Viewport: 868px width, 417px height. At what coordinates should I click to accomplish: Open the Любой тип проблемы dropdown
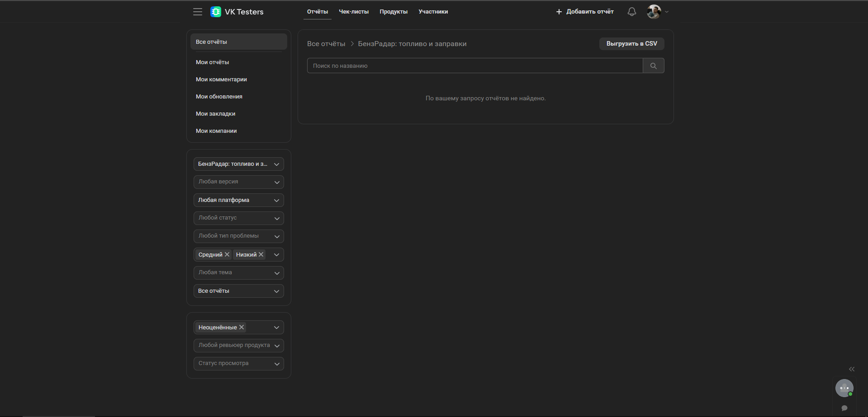[239, 236]
